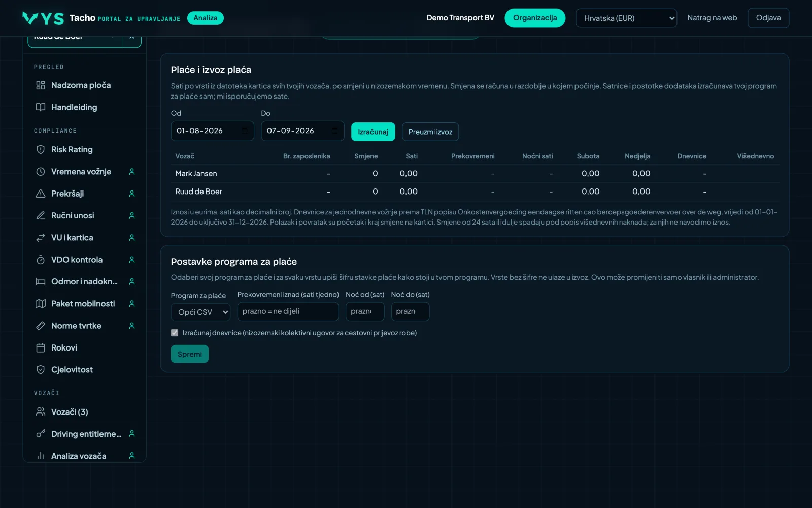Viewport: 812px width, 508px height.
Task: Click the key icon for Driving entitlement
Action: [41, 434]
